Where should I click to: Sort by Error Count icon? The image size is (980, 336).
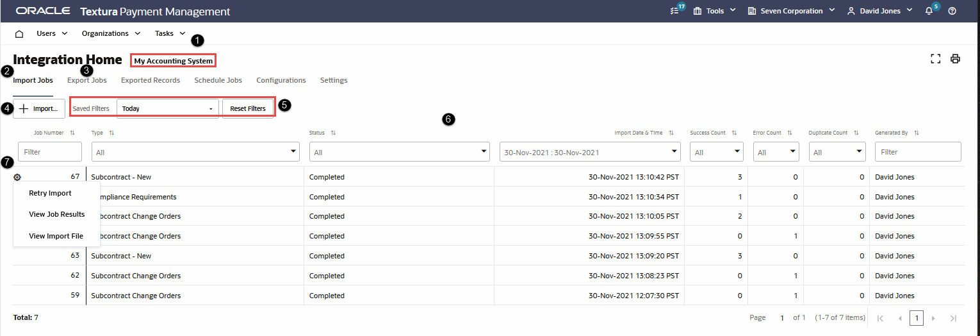click(789, 133)
